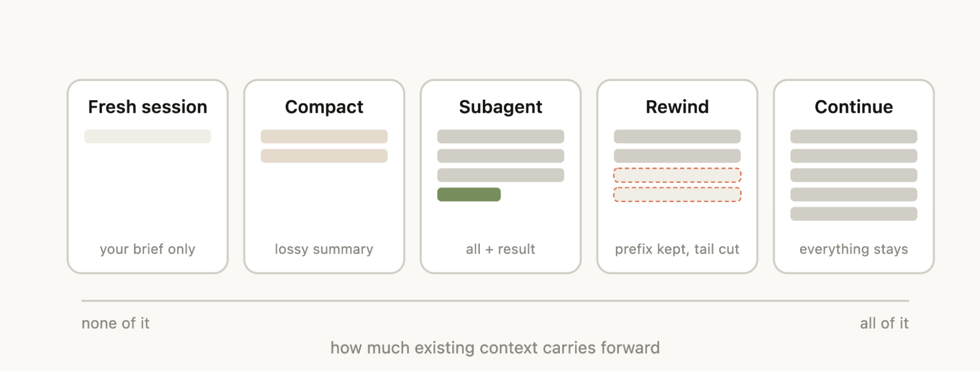Click the 'lossy summary' caption
The width and height of the screenshot is (980, 372).
(324, 249)
